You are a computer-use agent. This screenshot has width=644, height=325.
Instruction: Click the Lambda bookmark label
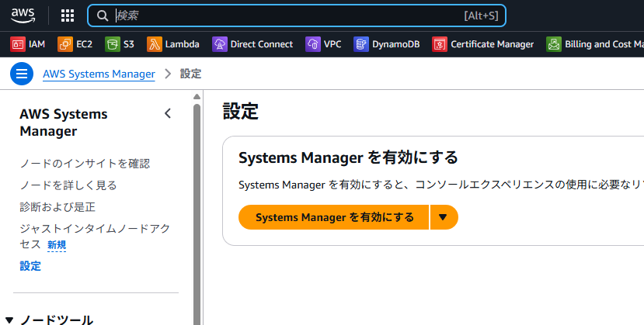183,44
